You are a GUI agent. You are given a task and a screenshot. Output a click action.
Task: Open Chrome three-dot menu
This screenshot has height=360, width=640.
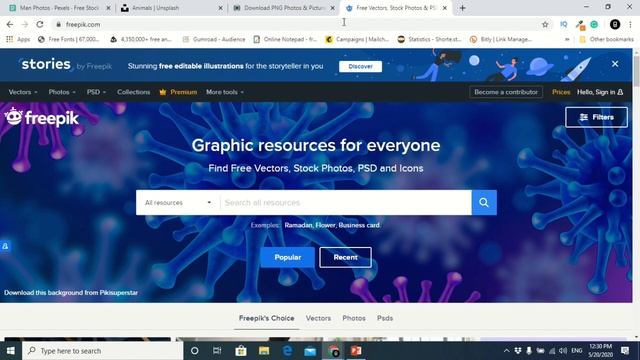tap(631, 24)
